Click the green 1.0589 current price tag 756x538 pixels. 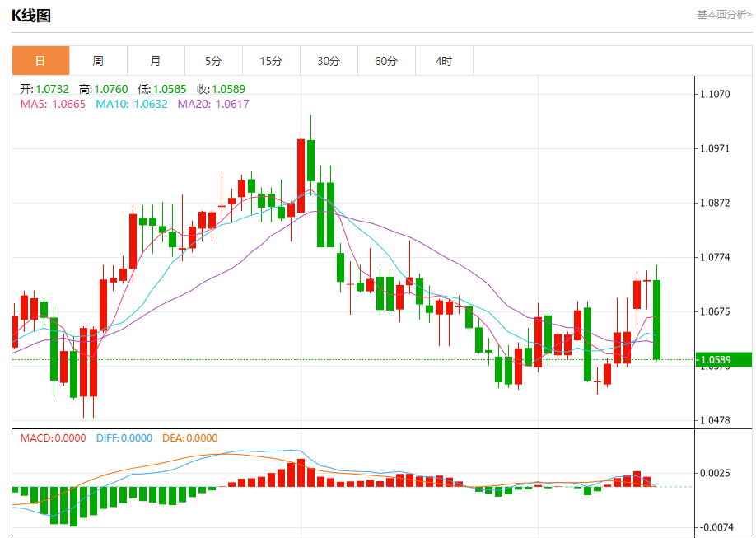pyautogui.click(x=724, y=359)
